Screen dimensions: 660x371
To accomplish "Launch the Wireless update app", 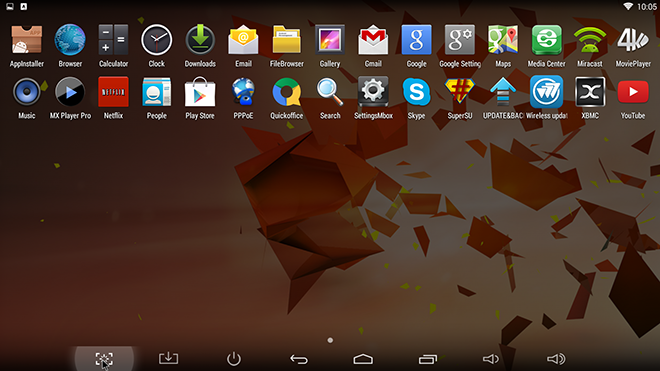I will click(x=546, y=92).
